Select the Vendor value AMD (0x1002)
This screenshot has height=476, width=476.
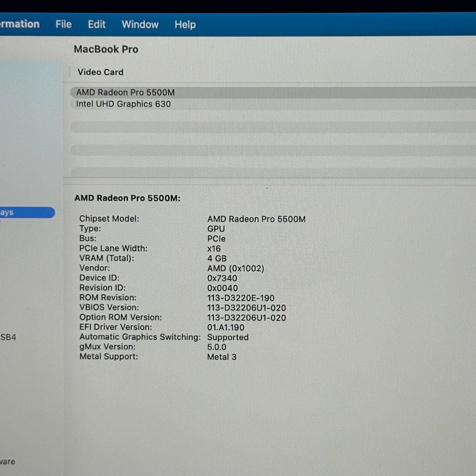pos(236,268)
